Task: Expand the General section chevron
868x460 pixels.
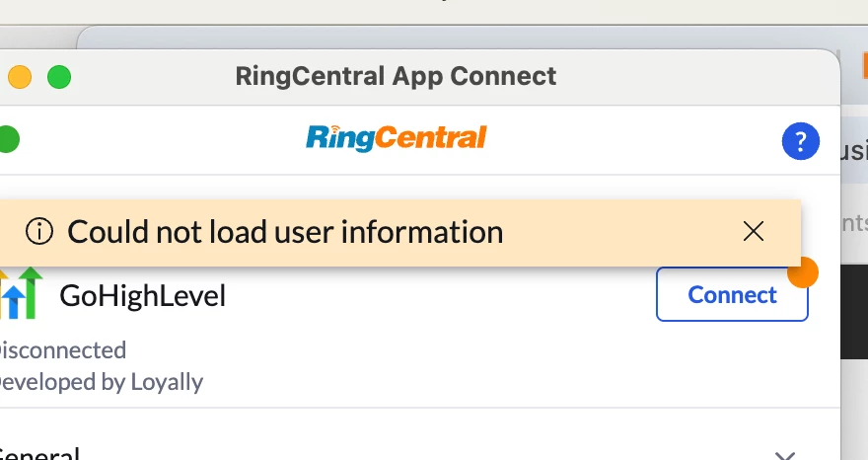Action: (785, 456)
